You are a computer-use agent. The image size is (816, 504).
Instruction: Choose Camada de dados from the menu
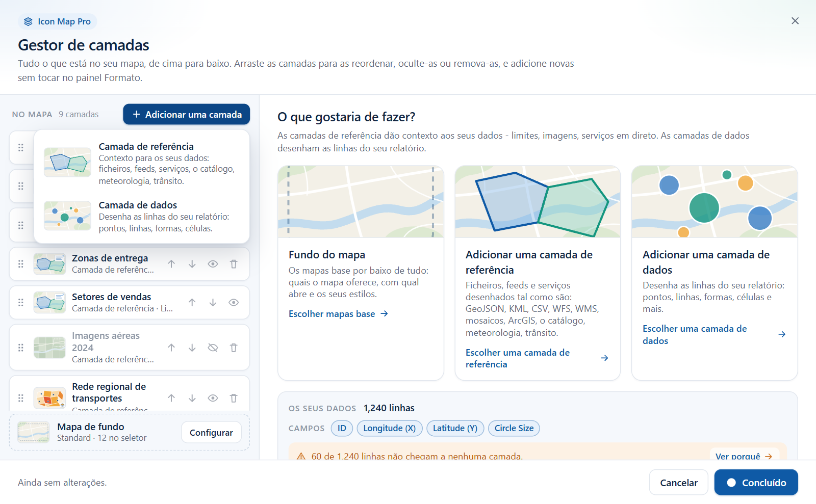click(141, 216)
